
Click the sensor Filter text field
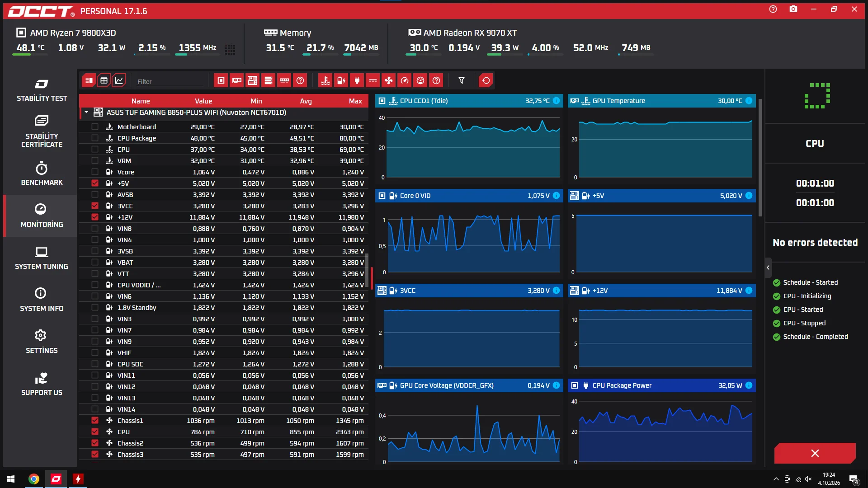tap(170, 82)
